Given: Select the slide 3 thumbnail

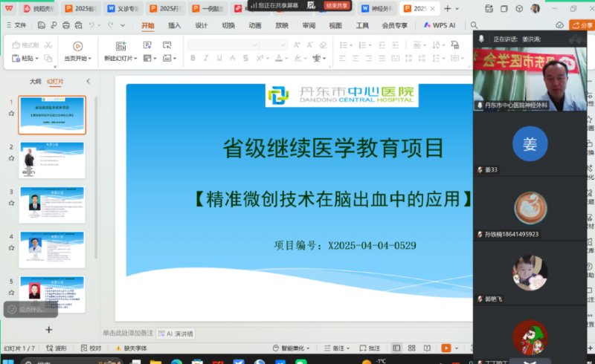Looking at the screenshot, I should pos(52,204).
